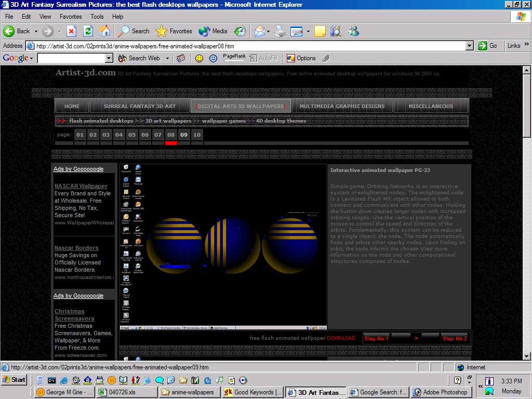Open the Tools menu

tap(97, 17)
